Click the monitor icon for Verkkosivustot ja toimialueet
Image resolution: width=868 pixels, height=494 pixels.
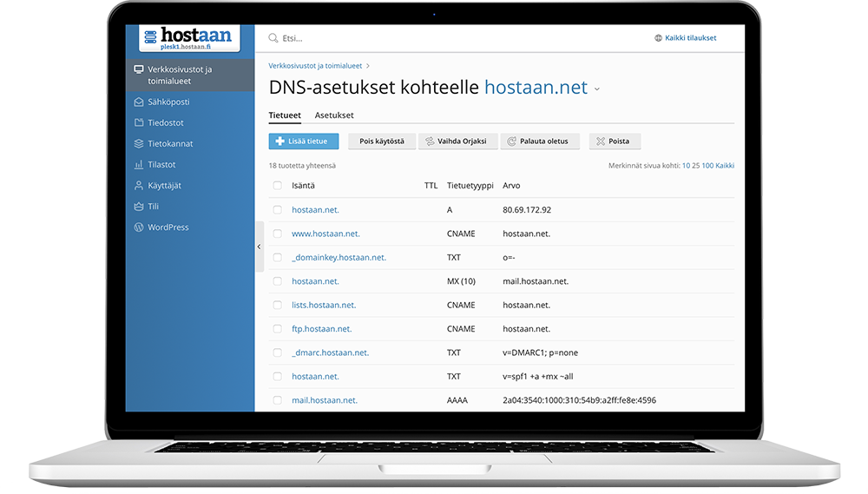139,69
